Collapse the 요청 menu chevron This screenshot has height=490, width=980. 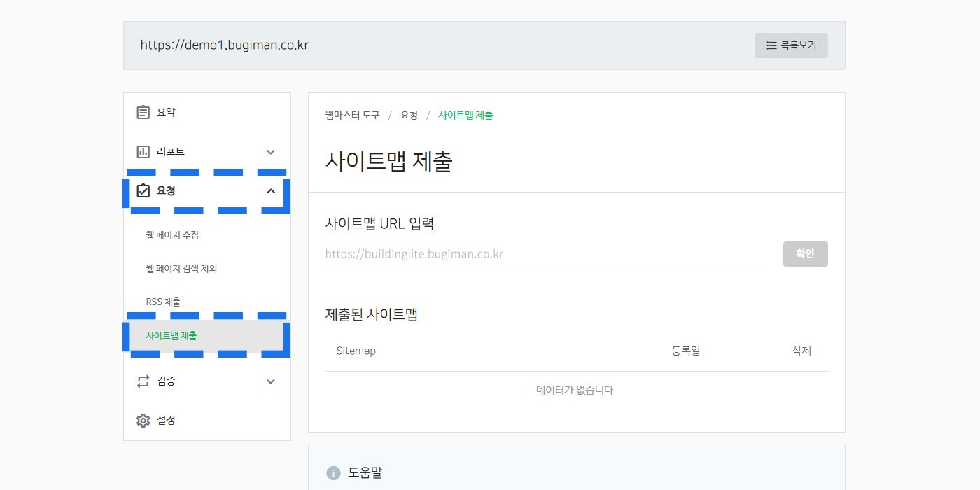pos(271,190)
